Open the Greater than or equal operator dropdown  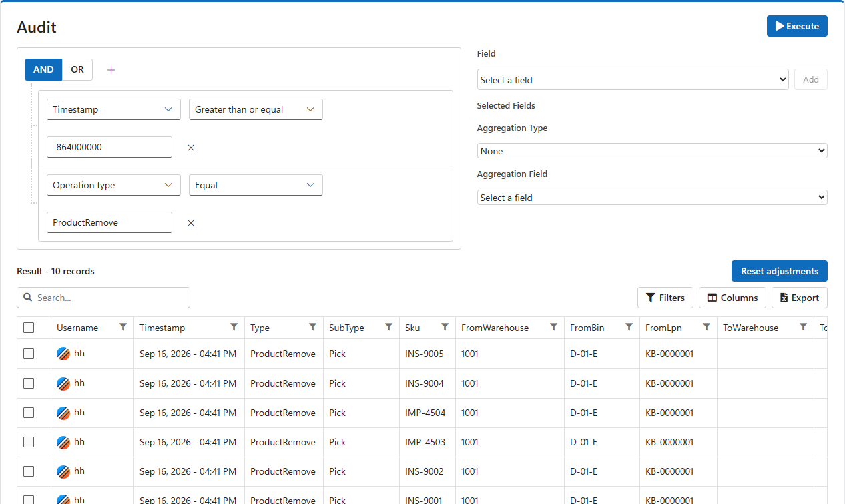tap(256, 109)
